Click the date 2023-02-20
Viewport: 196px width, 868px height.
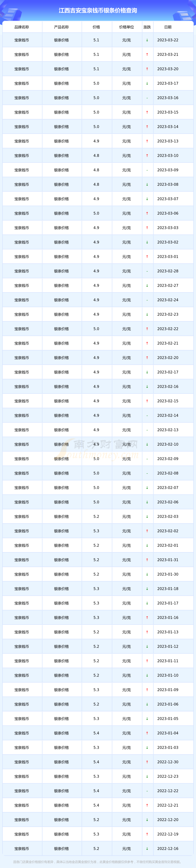[168, 358]
